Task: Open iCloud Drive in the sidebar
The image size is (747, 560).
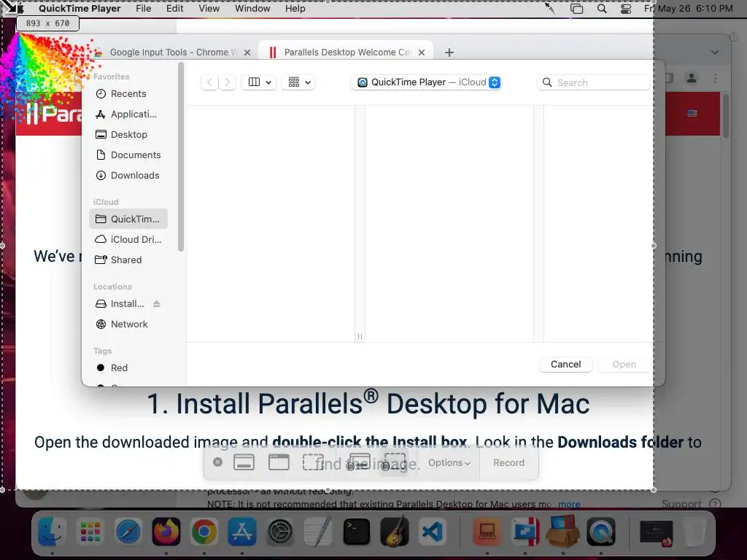Action: pyautogui.click(x=128, y=239)
